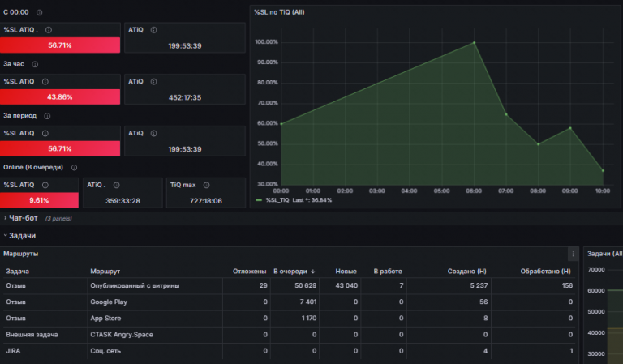Click info icon on "ATiQ ." panel in Online section

pos(117,185)
